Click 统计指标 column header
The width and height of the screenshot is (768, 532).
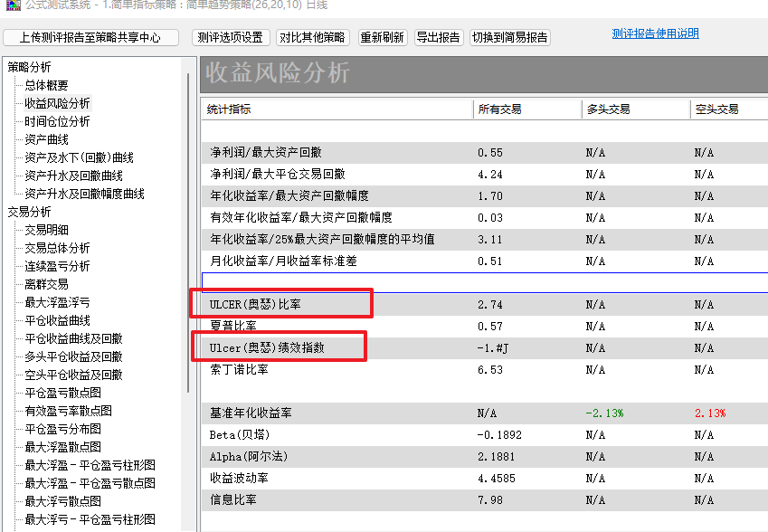pyautogui.click(x=337, y=109)
